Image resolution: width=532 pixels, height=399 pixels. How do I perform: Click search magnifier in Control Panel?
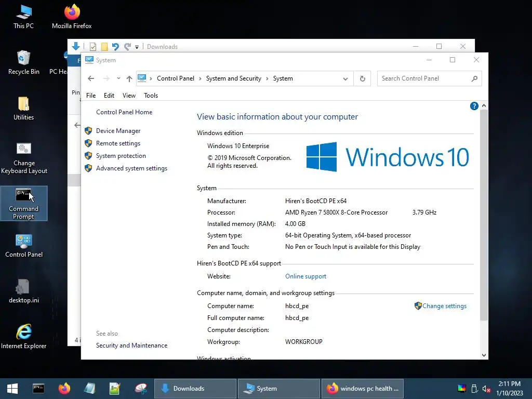474,78
